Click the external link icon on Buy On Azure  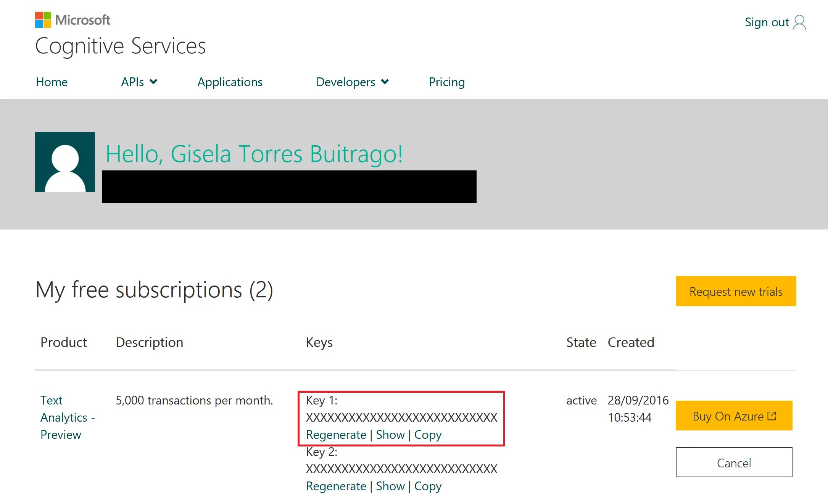coord(772,416)
